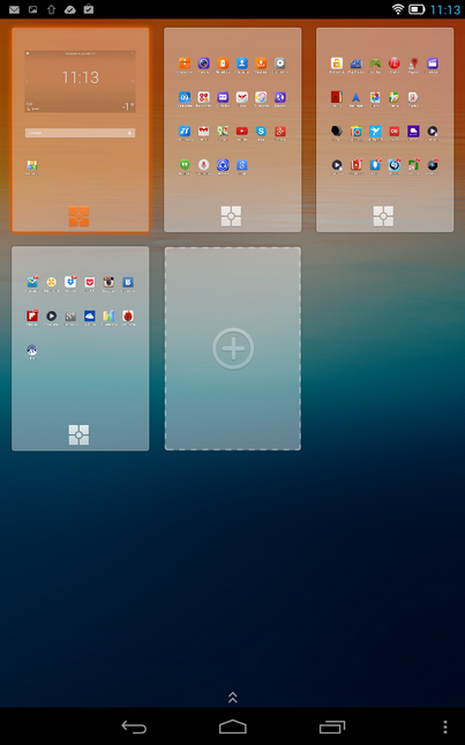Add a new home screen page
Viewport: 465px width, 745px height.
pyautogui.click(x=233, y=348)
